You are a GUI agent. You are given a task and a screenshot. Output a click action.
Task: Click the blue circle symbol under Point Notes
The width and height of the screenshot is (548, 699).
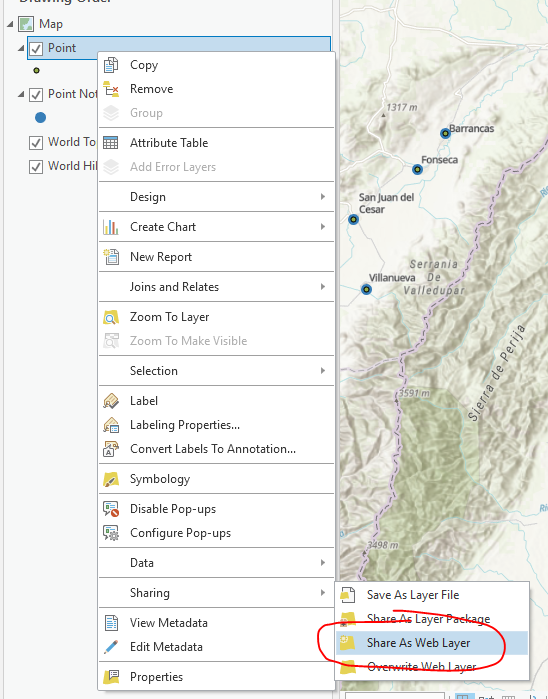point(41,118)
